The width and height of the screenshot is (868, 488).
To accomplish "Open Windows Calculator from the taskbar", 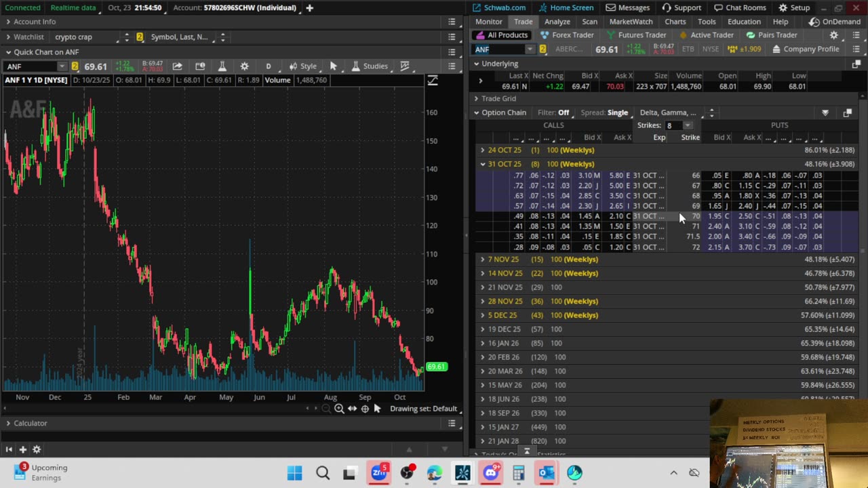I will [519, 473].
